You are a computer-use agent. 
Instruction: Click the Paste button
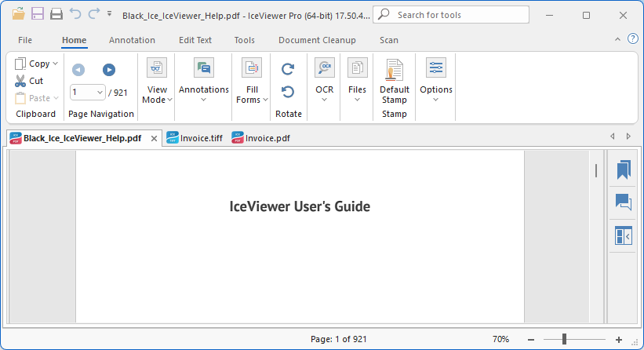[32, 98]
